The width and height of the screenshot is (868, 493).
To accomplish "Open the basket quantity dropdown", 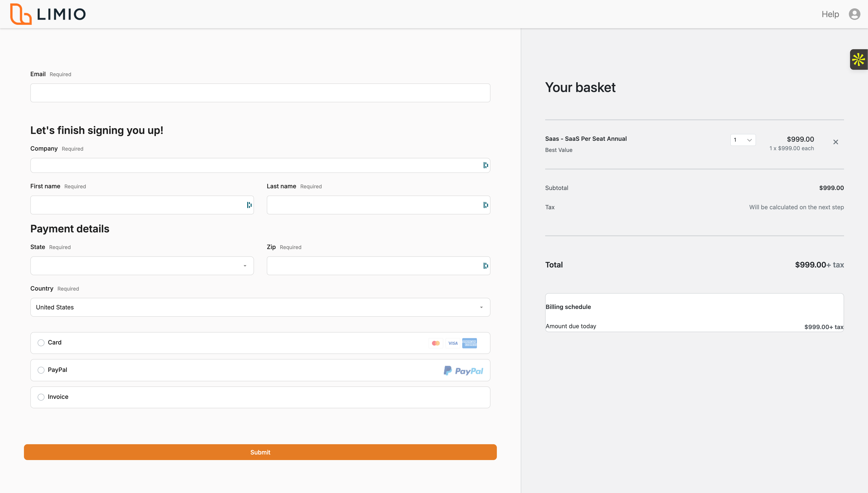I will pyautogui.click(x=743, y=140).
